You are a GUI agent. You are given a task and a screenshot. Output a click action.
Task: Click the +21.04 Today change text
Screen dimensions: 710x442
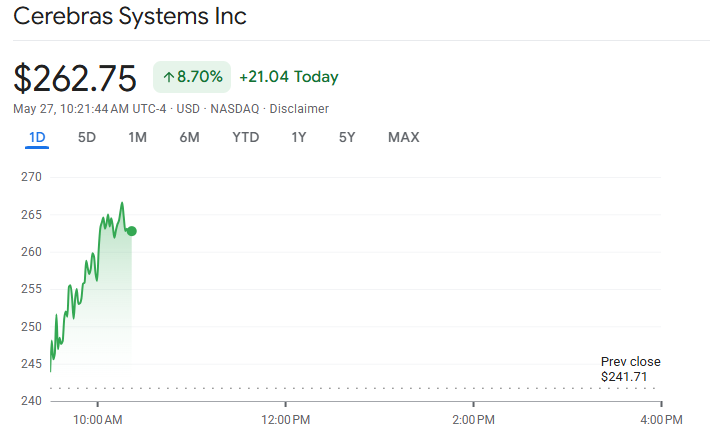[288, 77]
